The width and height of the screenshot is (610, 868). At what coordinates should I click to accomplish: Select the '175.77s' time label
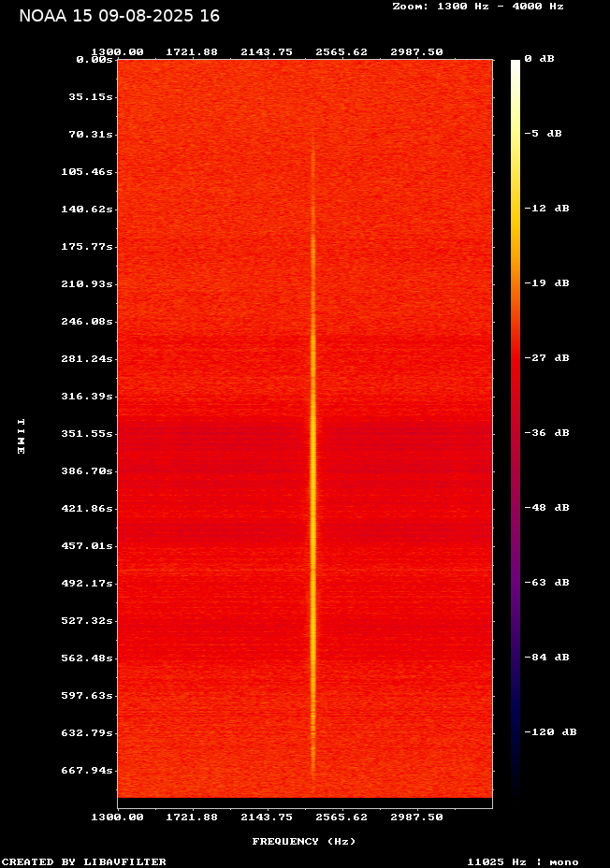click(87, 246)
